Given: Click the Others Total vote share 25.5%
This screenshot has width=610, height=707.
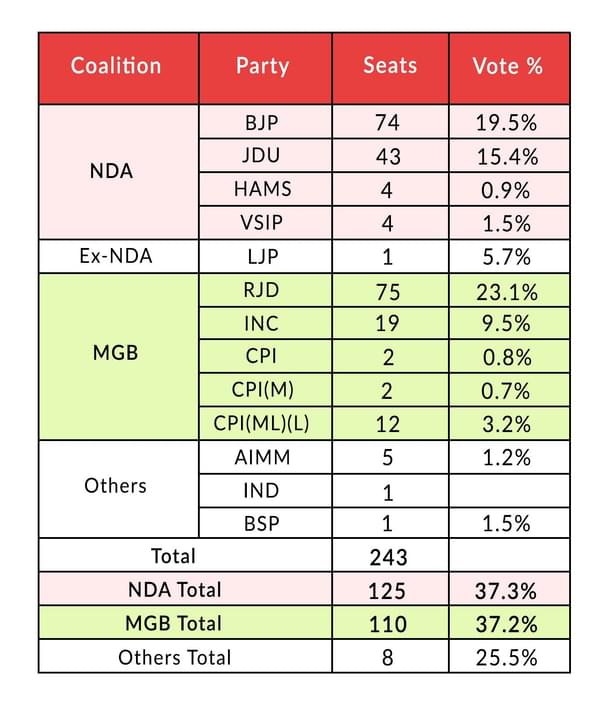Looking at the screenshot, I should [x=507, y=657].
